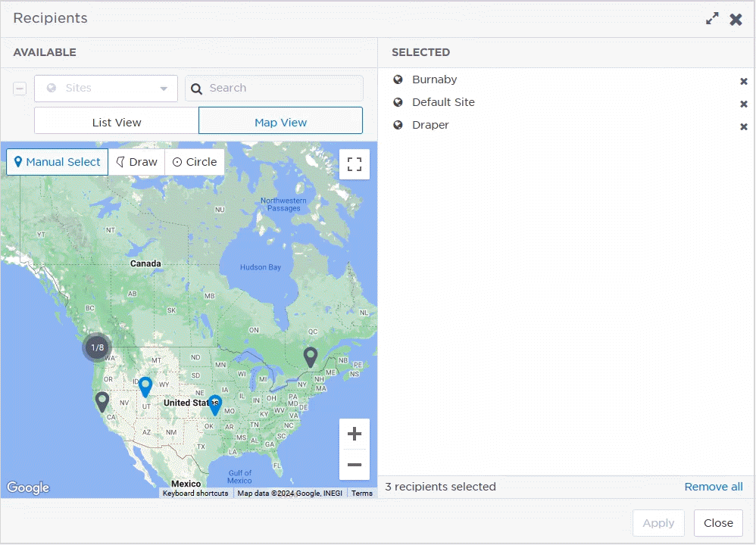
Task: Click the Hudson Bay label on map
Action: (261, 267)
